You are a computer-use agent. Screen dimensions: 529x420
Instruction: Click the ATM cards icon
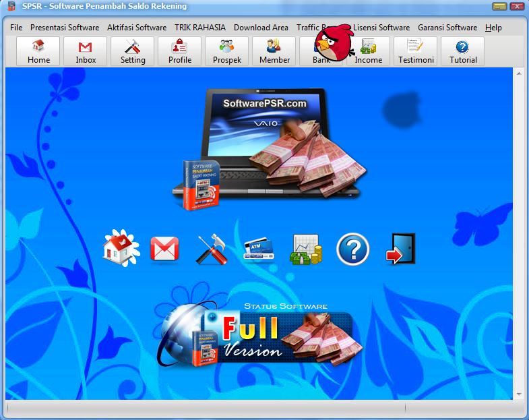pyautogui.click(x=259, y=250)
